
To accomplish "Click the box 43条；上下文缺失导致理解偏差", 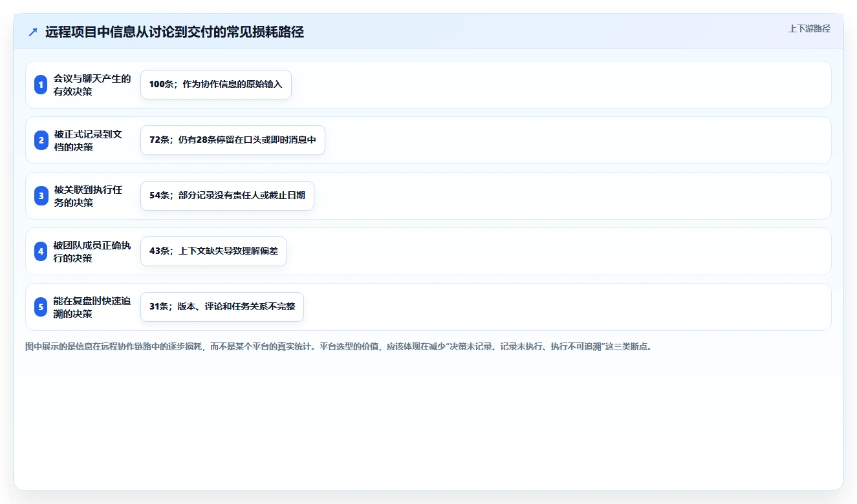I will coord(213,251).
